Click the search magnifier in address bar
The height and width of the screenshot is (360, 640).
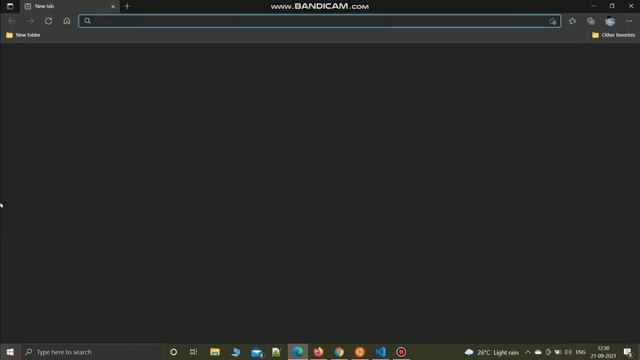tap(87, 21)
